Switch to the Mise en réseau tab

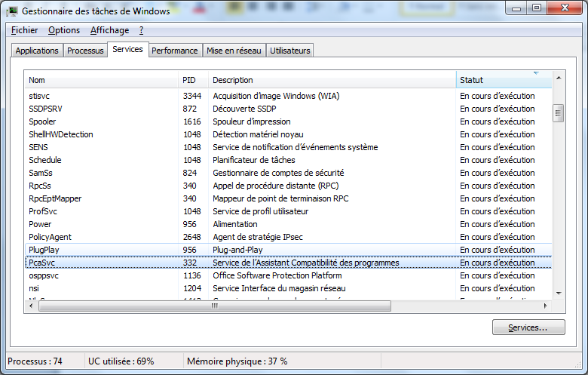click(x=234, y=51)
